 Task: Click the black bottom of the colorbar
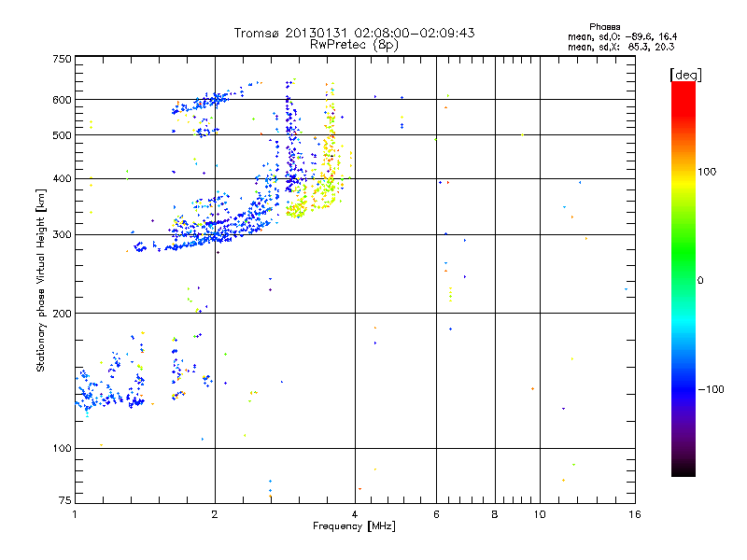[684, 469]
